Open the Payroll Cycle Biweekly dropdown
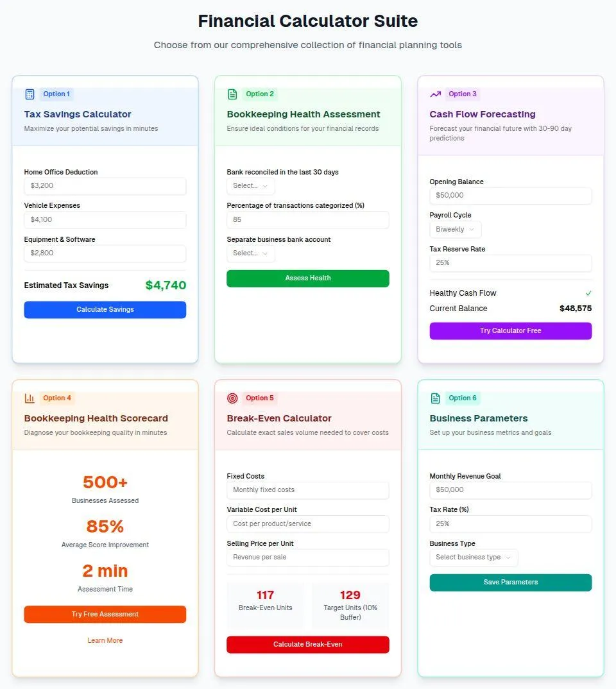This screenshot has height=689, width=616. coord(455,230)
